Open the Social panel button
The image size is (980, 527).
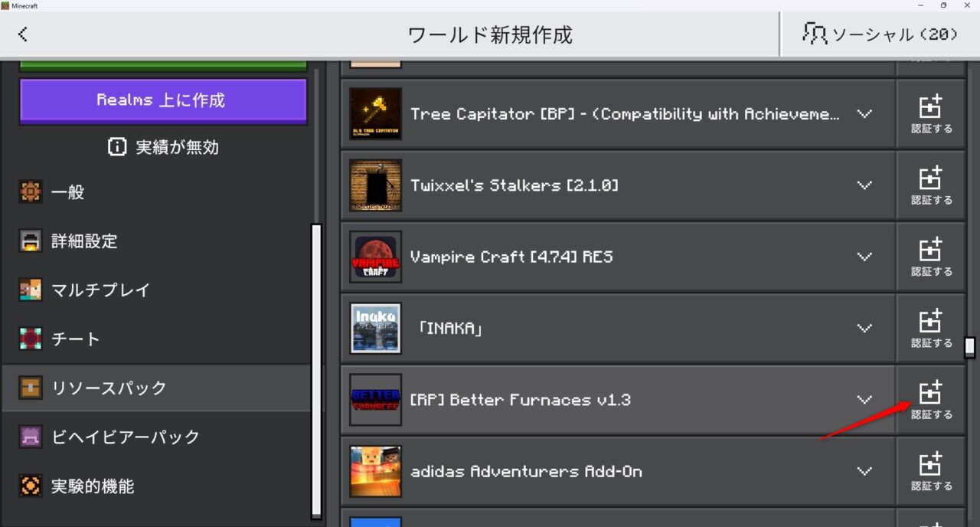point(880,34)
